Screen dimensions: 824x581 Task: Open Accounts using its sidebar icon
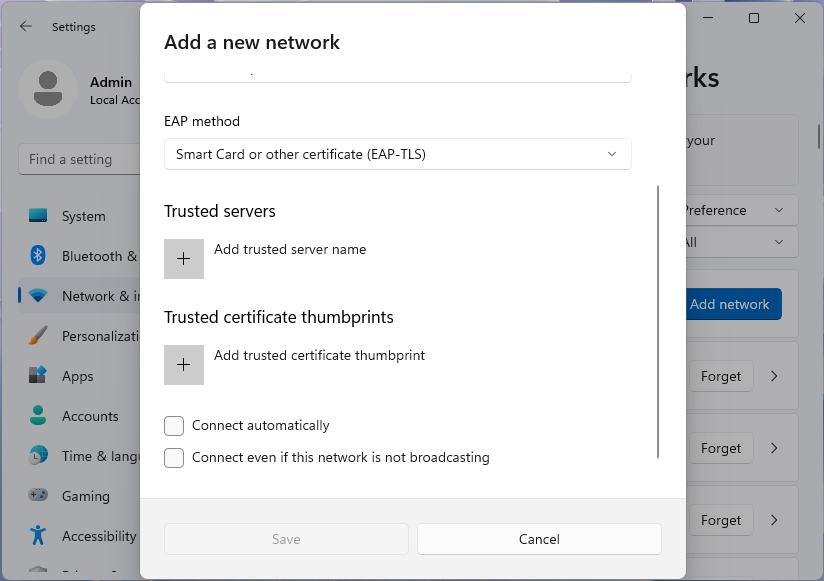(39, 416)
